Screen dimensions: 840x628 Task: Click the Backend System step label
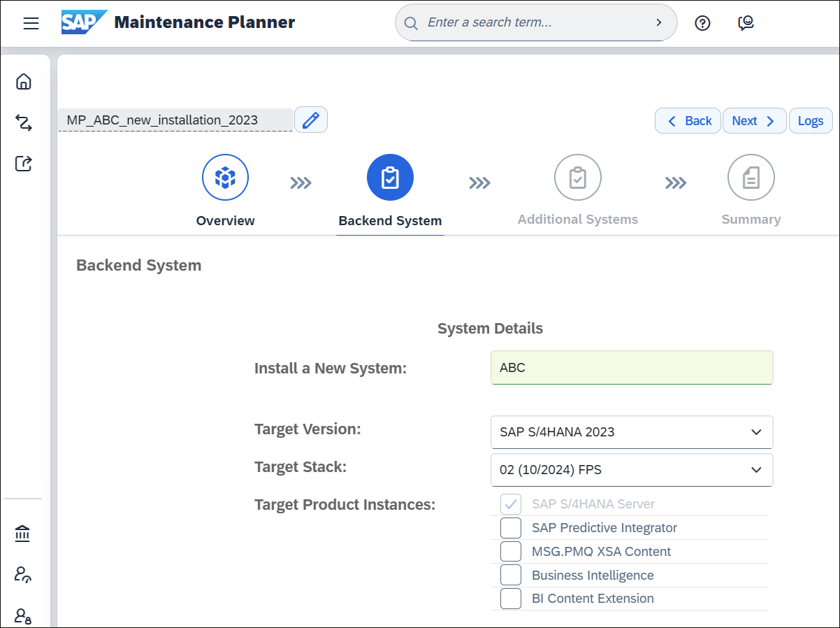coord(390,221)
